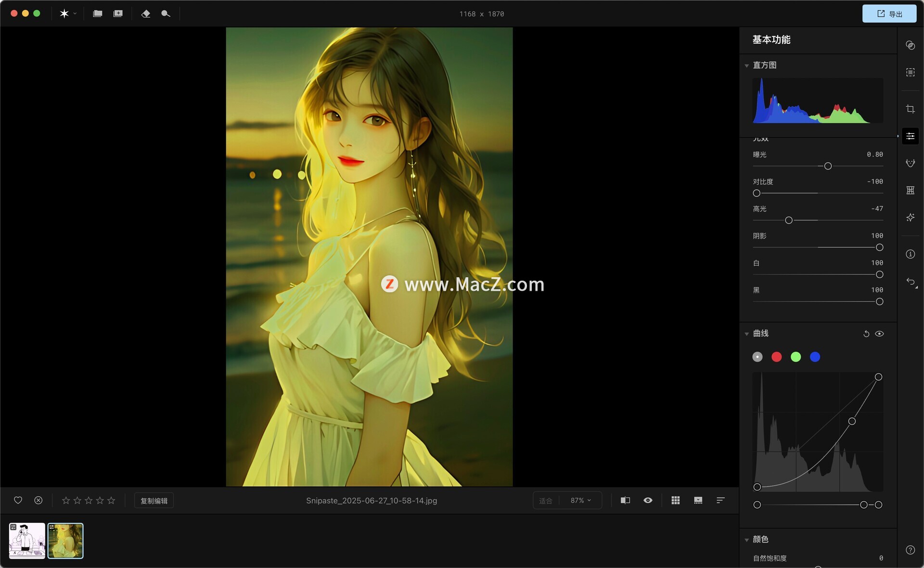Click the 自然饱和度 label

coord(770,558)
